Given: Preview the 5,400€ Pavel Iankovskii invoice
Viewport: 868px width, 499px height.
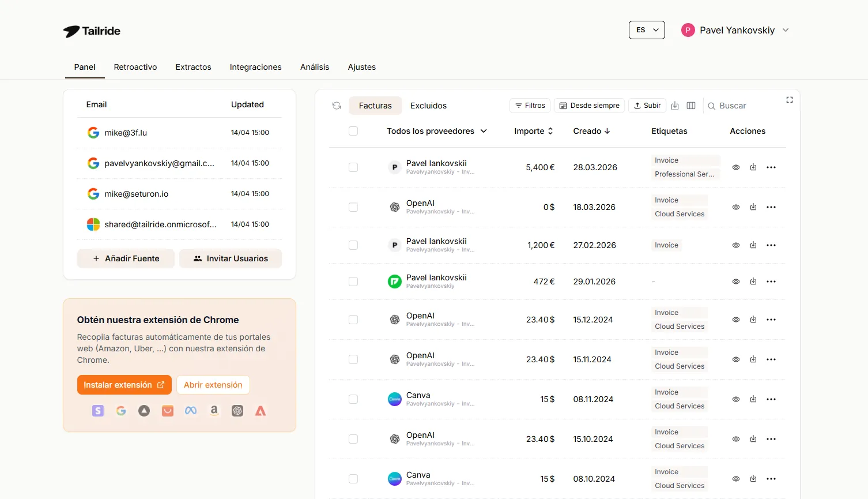Looking at the screenshot, I should (735, 167).
